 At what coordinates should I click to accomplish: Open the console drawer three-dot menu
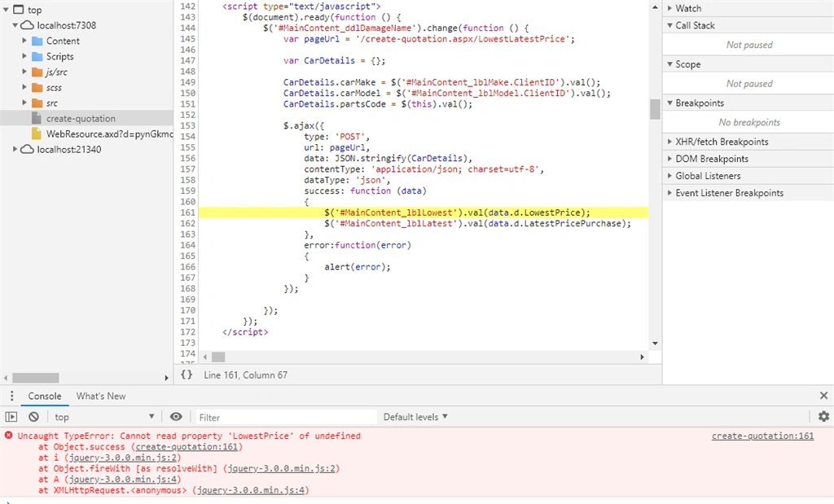pyautogui.click(x=11, y=396)
